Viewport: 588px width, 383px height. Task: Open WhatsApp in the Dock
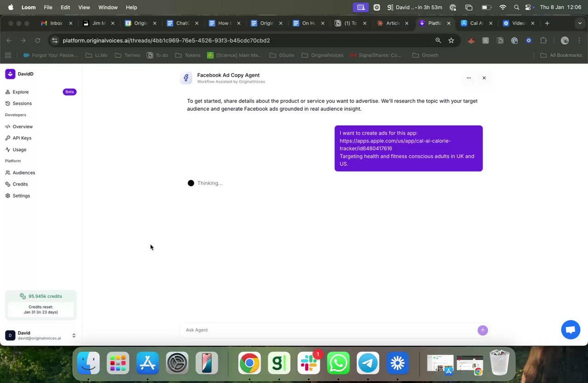point(338,363)
